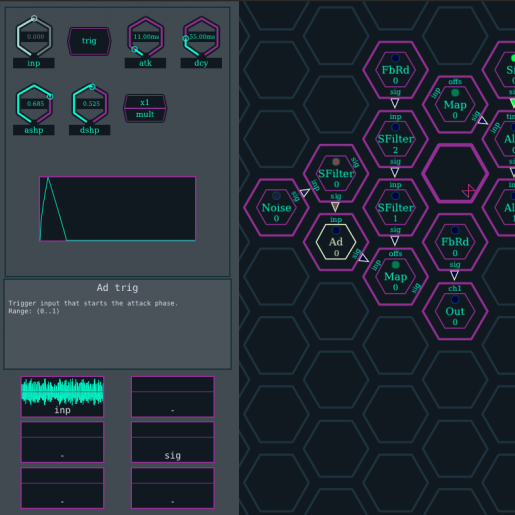Click the arrow between FbRd and Out ch1
The width and height of the screenshot is (515, 515).
point(455,275)
